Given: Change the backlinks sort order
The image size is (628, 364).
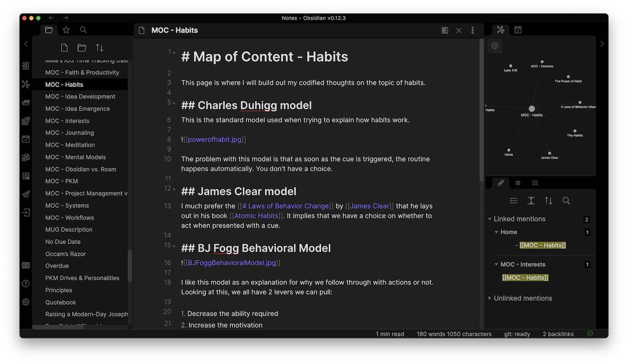Looking at the screenshot, I should [x=548, y=201].
